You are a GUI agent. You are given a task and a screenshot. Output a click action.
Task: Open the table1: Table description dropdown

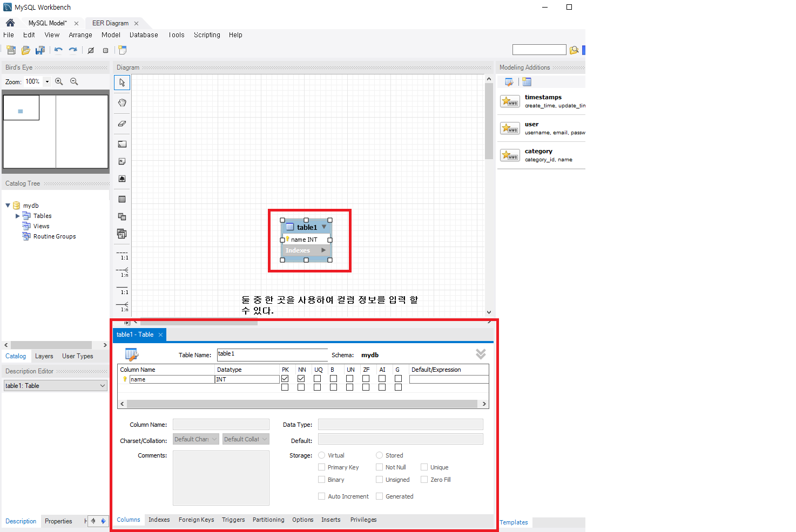point(56,386)
